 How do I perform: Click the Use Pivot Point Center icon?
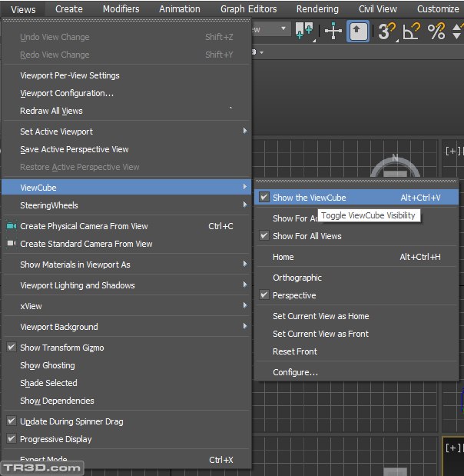(304, 31)
